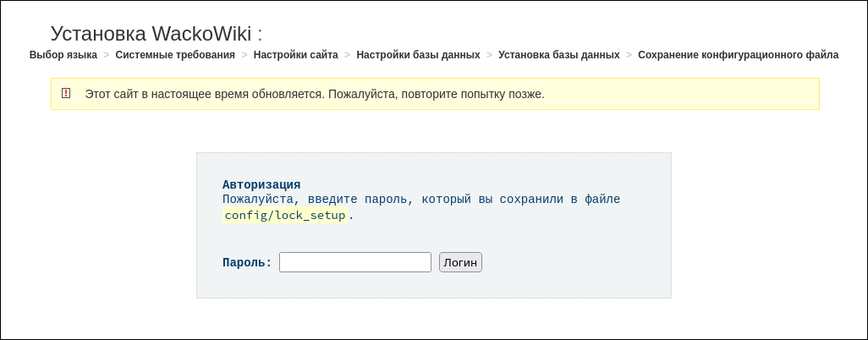868x340 pixels.
Task: Click the warning exclamation icon in the yellow banner
Action: (x=66, y=93)
